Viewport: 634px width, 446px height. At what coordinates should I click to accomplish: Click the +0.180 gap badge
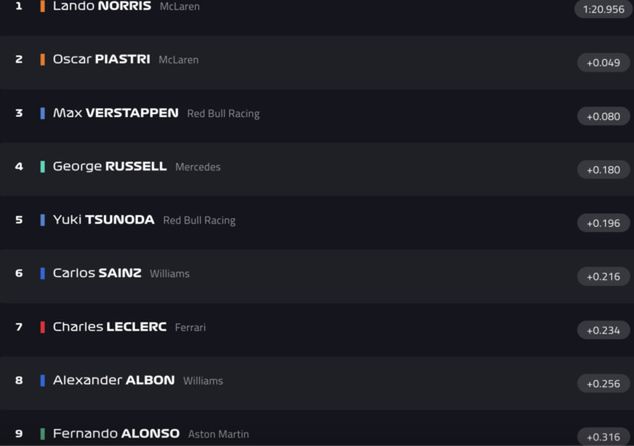tap(603, 170)
